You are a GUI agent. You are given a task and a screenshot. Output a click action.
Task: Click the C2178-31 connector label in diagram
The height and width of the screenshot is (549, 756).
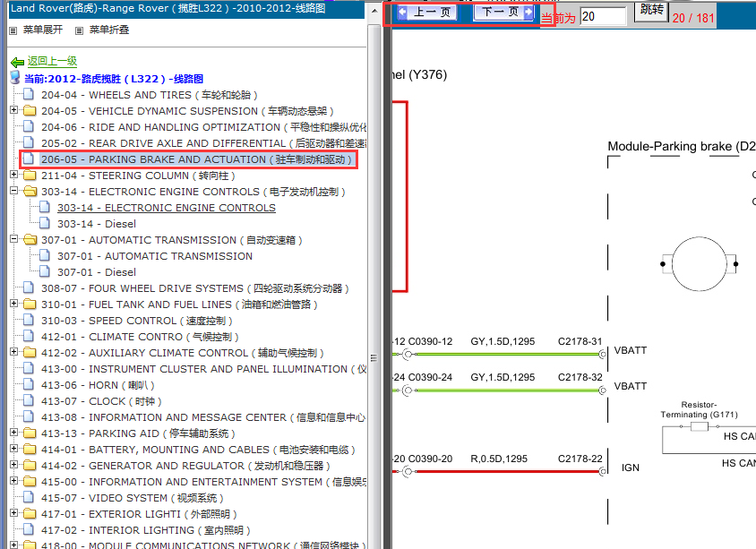pyautogui.click(x=580, y=341)
